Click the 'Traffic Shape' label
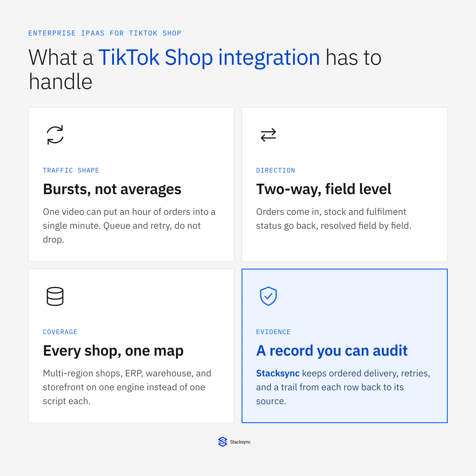The height and width of the screenshot is (476, 476). (71, 170)
